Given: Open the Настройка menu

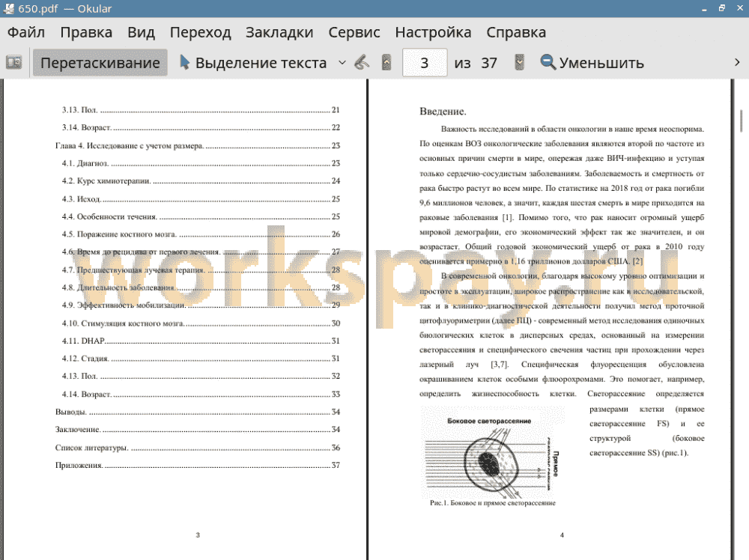Looking at the screenshot, I should click(433, 32).
